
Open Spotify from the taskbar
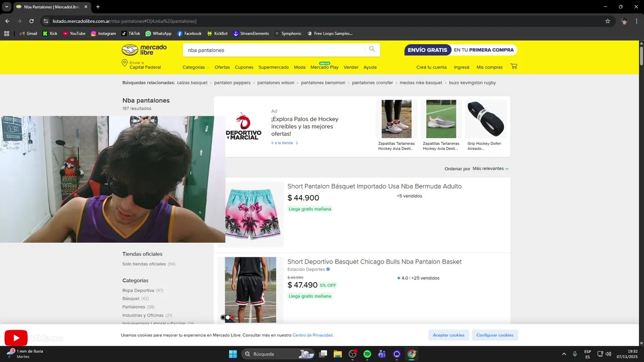pyautogui.click(x=367, y=354)
